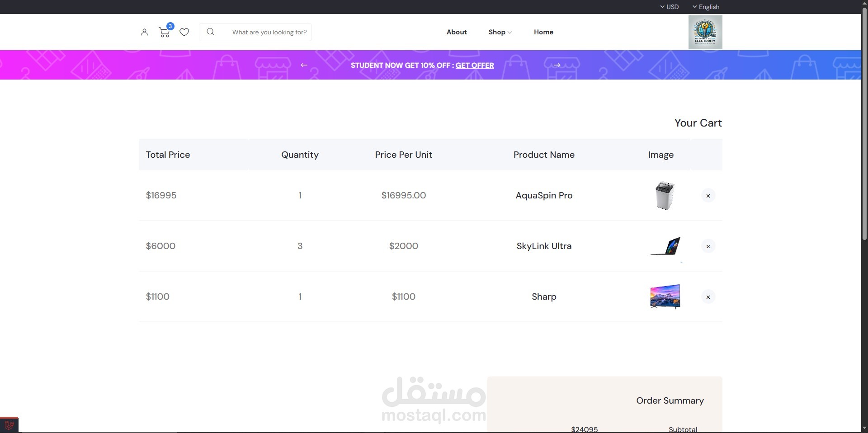
Task: Open the user account icon
Action: (144, 32)
